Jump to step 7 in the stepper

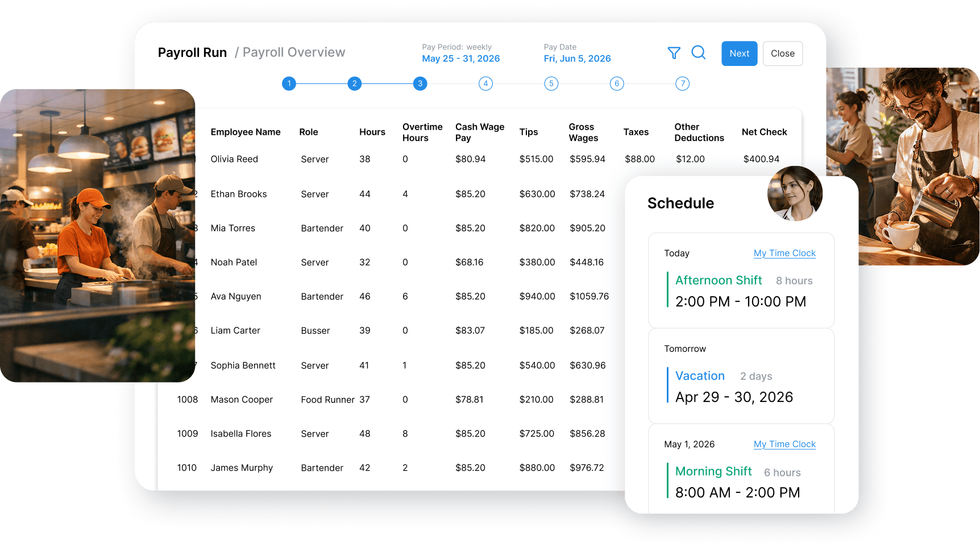[x=682, y=83]
